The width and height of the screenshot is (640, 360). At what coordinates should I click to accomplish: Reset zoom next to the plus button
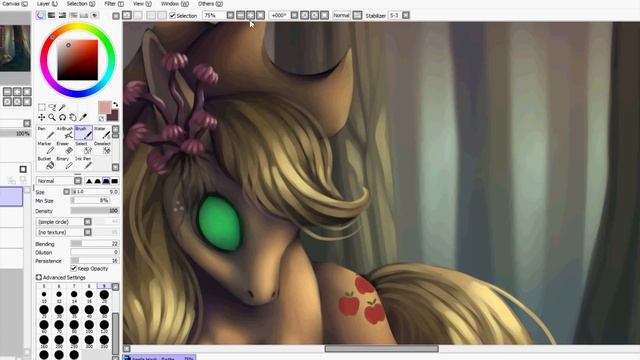coord(260,15)
